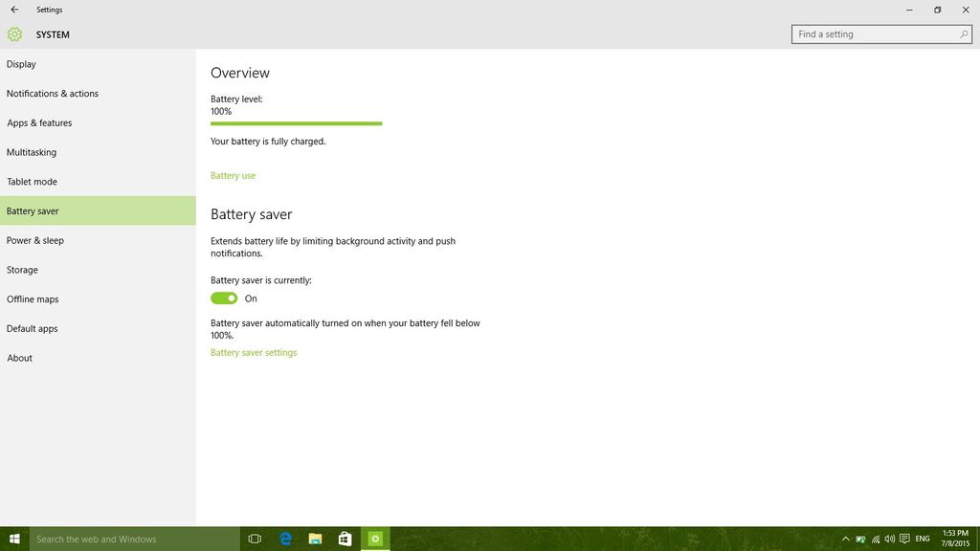
Task: Open Task View on the taskbar
Action: pos(255,539)
